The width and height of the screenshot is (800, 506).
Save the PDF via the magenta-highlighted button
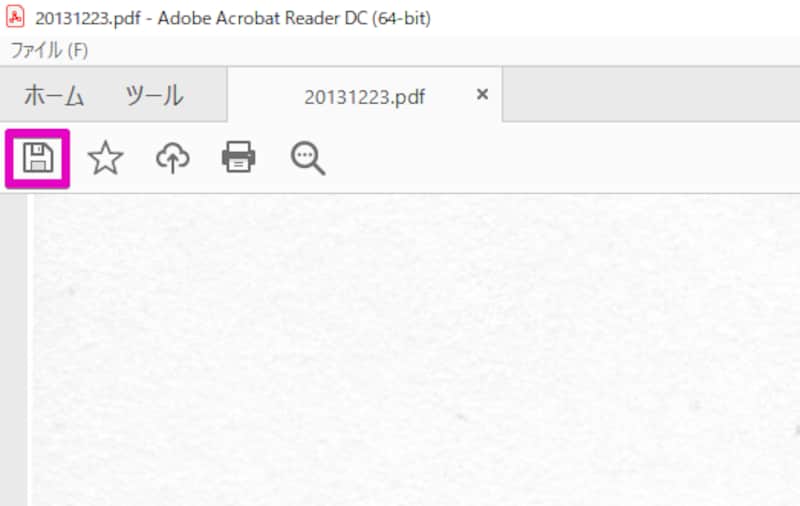pos(38,159)
